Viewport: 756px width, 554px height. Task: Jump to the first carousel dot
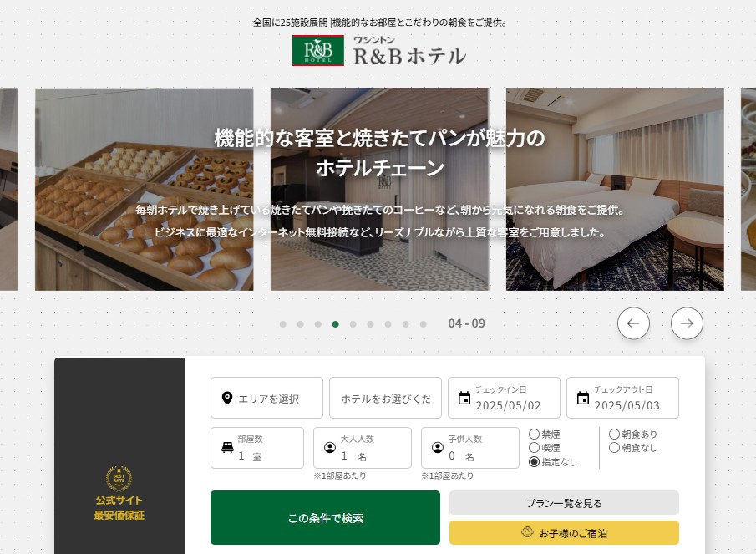(x=283, y=324)
